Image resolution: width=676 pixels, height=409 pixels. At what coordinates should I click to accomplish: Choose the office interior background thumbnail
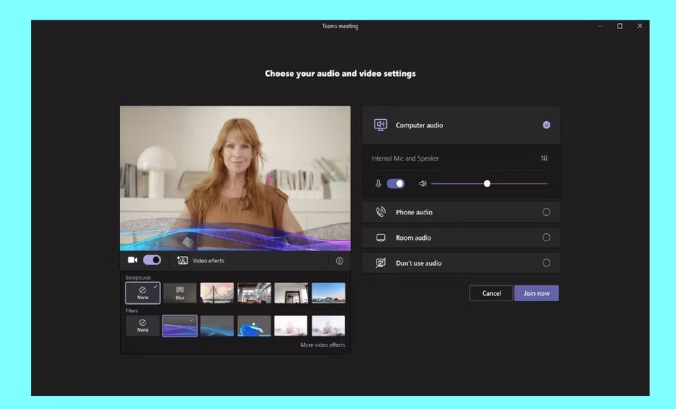point(254,293)
